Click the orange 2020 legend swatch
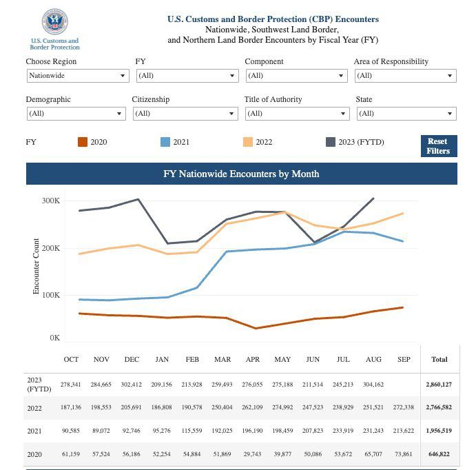The height and width of the screenshot is (470, 476). [x=82, y=142]
